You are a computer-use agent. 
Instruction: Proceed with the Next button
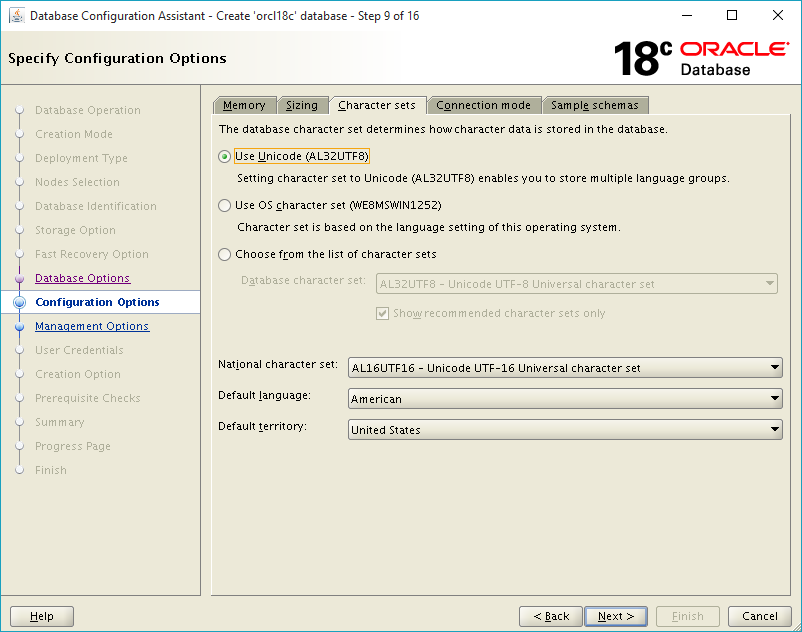(x=616, y=616)
